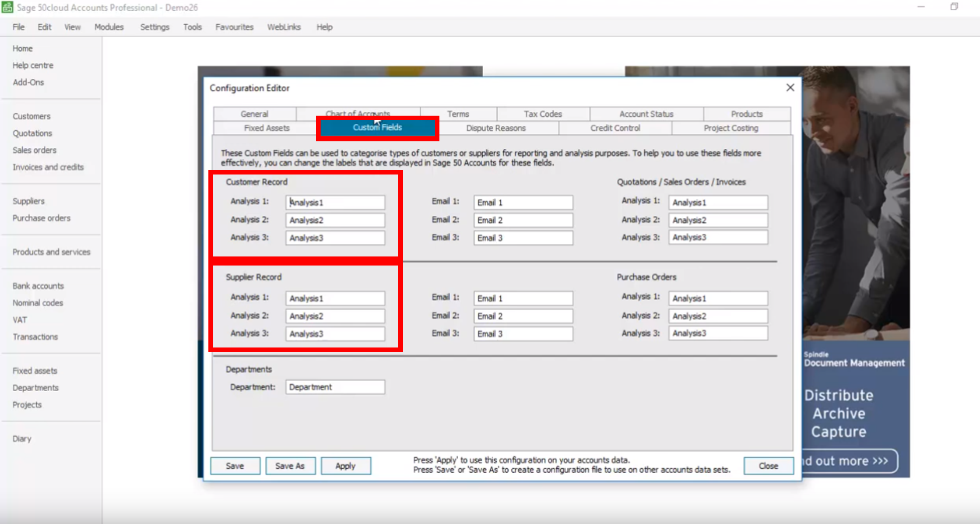View the Account Status tab
Screen dimensions: 980x524
646,114
